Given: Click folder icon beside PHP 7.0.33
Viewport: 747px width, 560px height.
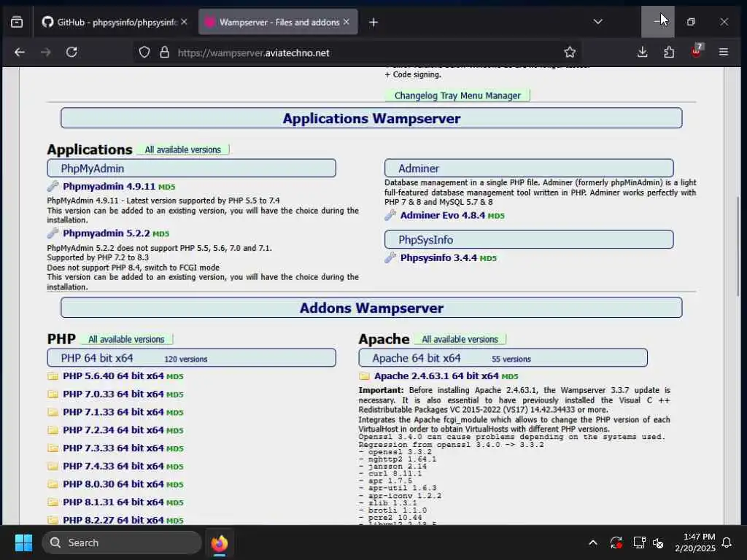Looking at the screenshot, I should [x=53, y=394].
